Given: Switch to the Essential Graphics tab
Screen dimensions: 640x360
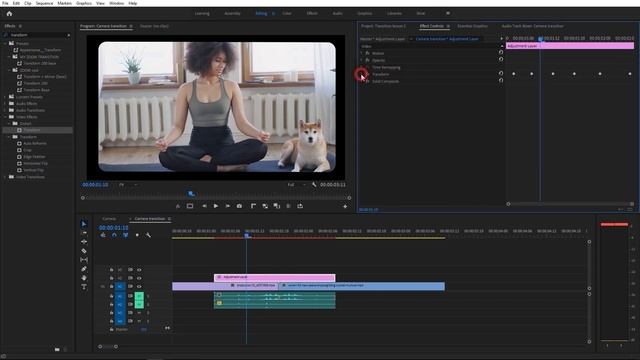Looking at the screenshot, I should click(x=472, y=26).
